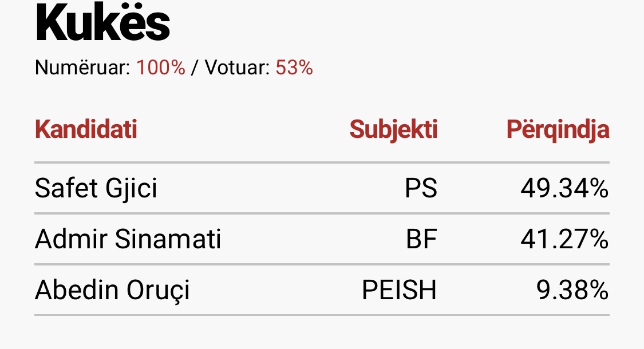The width and height of the screenshot is (644, 349).
Task: Click the red 53% turnout value
Action: (x=294, y=68)
